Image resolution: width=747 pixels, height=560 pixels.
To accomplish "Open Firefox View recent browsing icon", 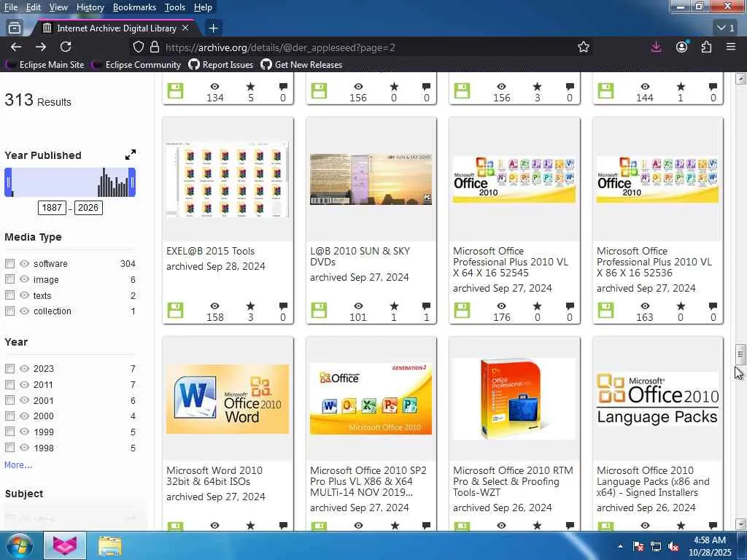I will click(15, 28).
